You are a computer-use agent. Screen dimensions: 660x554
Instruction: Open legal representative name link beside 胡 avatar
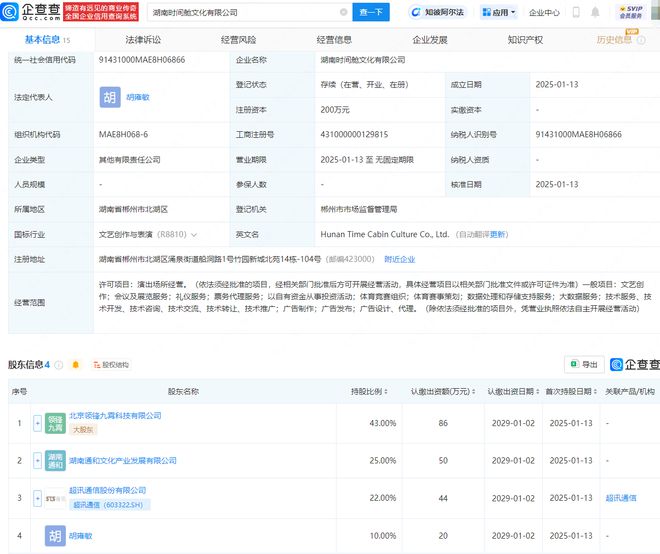click(x=138, y=97)
